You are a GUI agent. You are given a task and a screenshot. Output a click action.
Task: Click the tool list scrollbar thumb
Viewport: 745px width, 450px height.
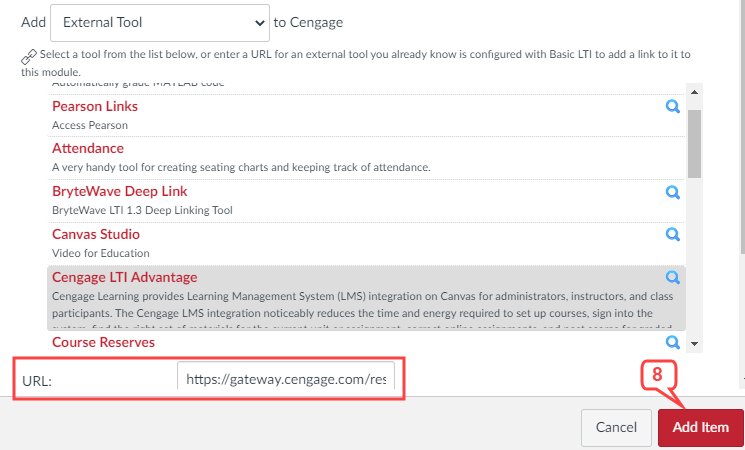tap(694, 144)
